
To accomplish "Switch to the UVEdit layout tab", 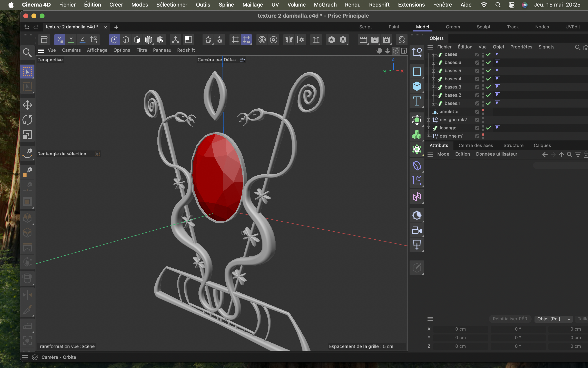I will point(572,27).
